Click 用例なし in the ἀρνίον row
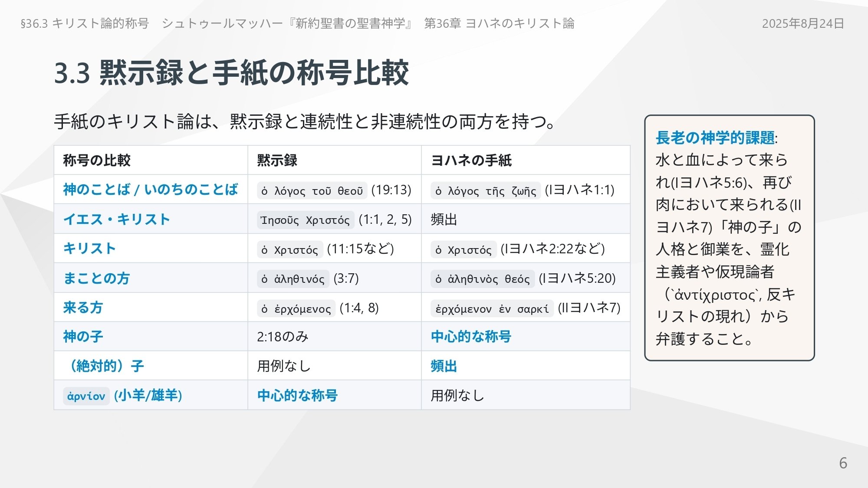The width and height of the screenshot is (868, 488). (457, 395)
